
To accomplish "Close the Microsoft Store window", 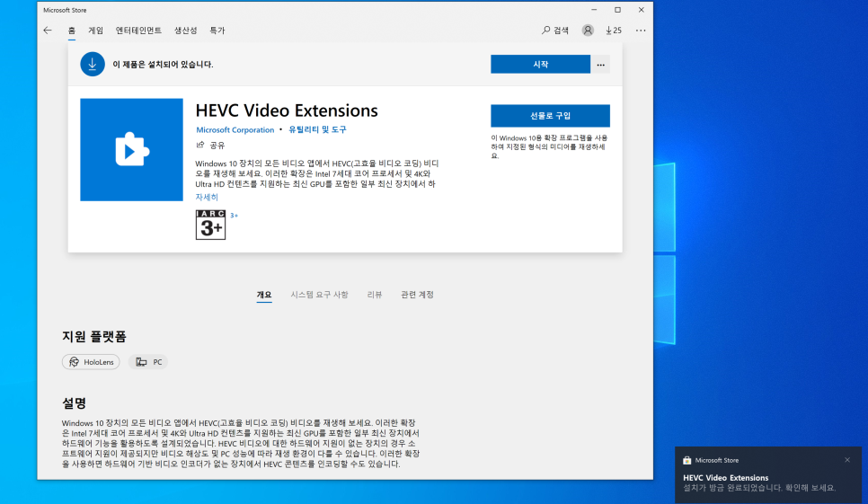I will tap(641, 10).
